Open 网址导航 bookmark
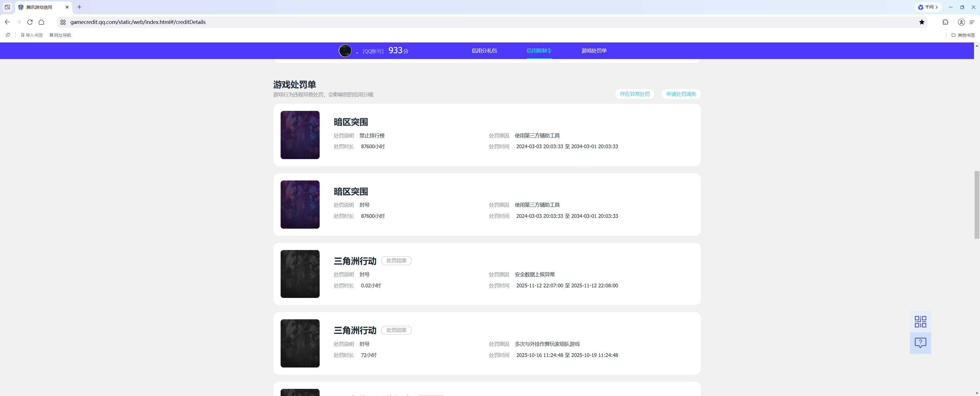 click(60, 35)
